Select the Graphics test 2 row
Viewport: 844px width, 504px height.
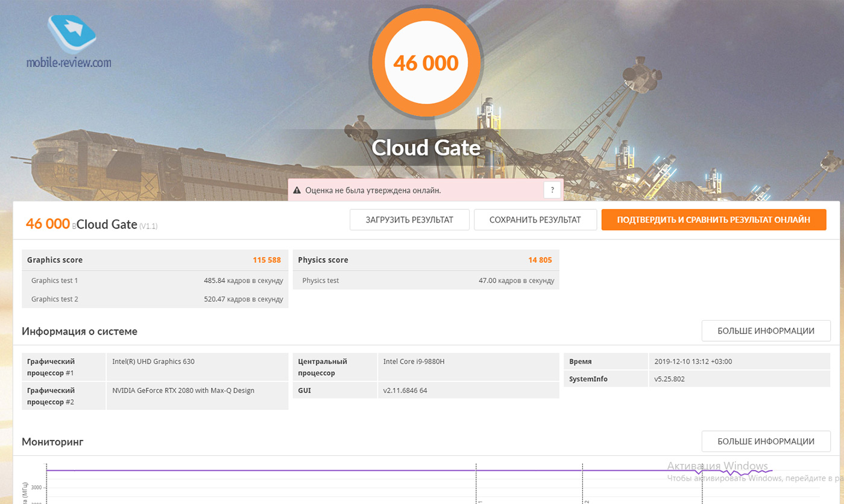click(x=155, y=299)
